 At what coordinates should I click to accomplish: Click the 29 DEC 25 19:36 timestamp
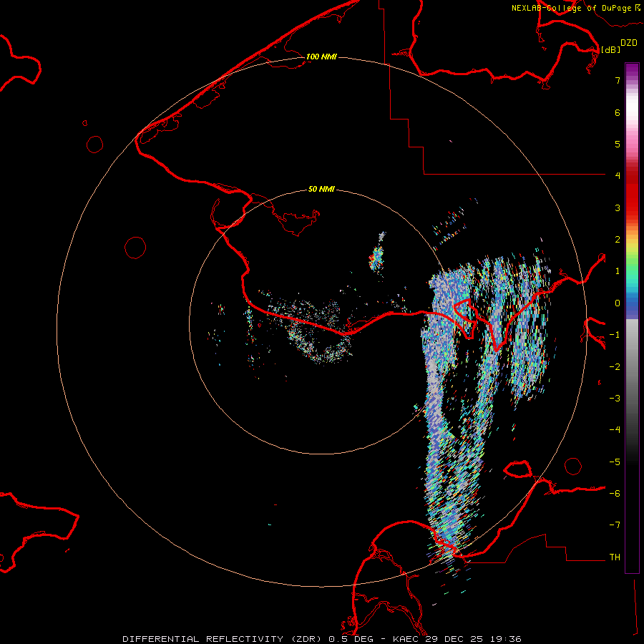coord(474,639)
